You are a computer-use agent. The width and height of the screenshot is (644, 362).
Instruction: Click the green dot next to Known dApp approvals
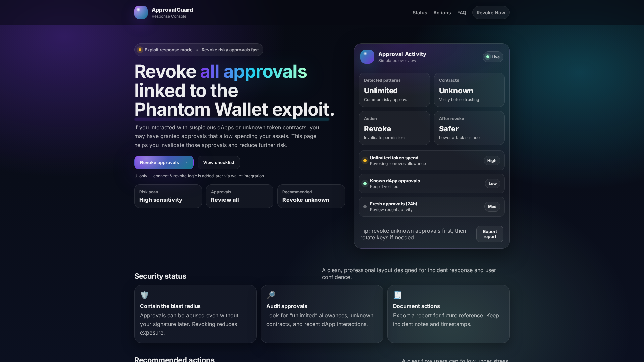pyautogui.click(x=365, y=184)
